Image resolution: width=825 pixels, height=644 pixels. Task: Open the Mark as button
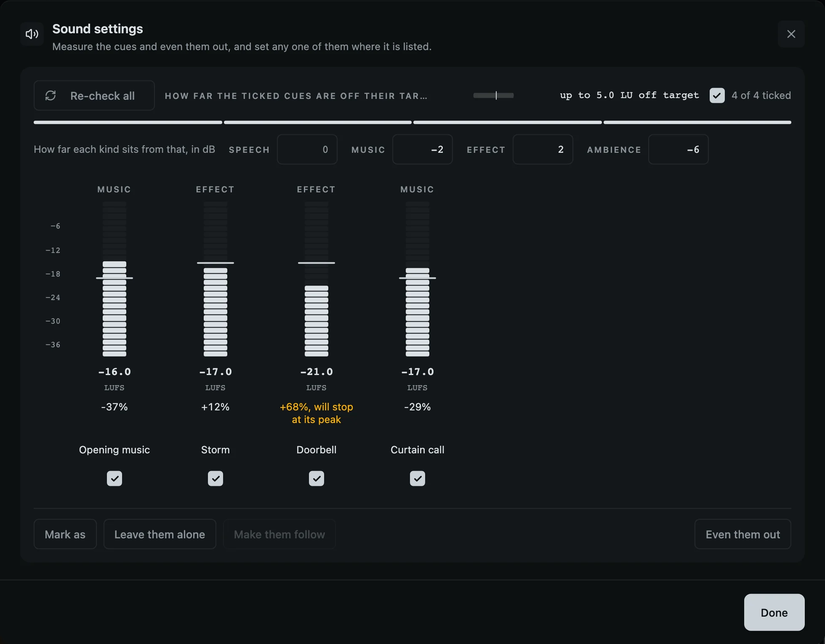[65, 534]
